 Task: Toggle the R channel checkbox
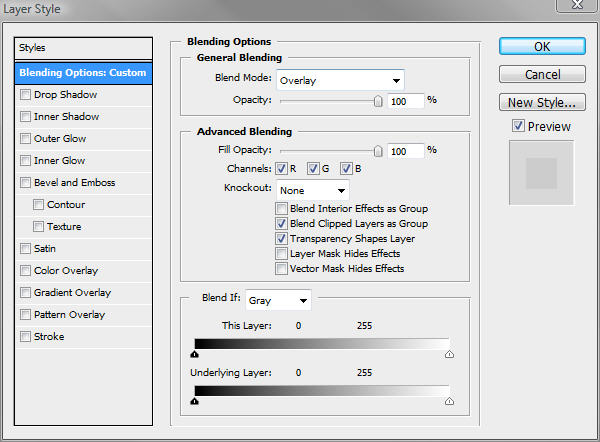pos(281,168)
